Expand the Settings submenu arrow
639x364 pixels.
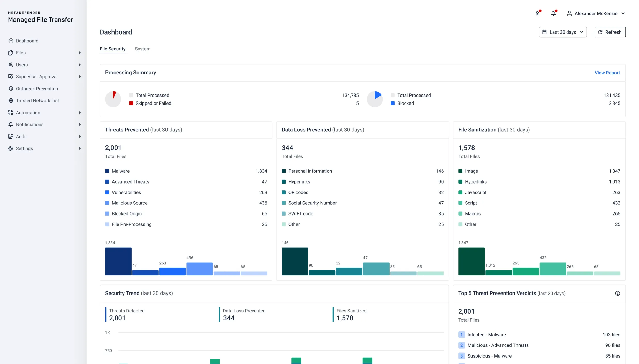point(80,148)
